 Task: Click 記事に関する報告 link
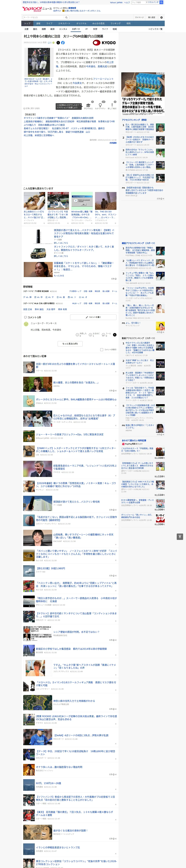pyautogui.click(x=32, y=108)
